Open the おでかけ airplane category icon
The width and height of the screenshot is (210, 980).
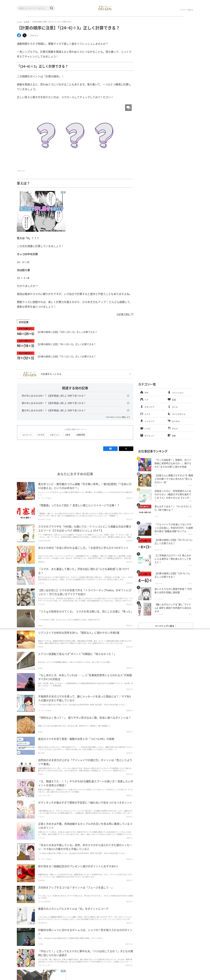pos(169,421)
